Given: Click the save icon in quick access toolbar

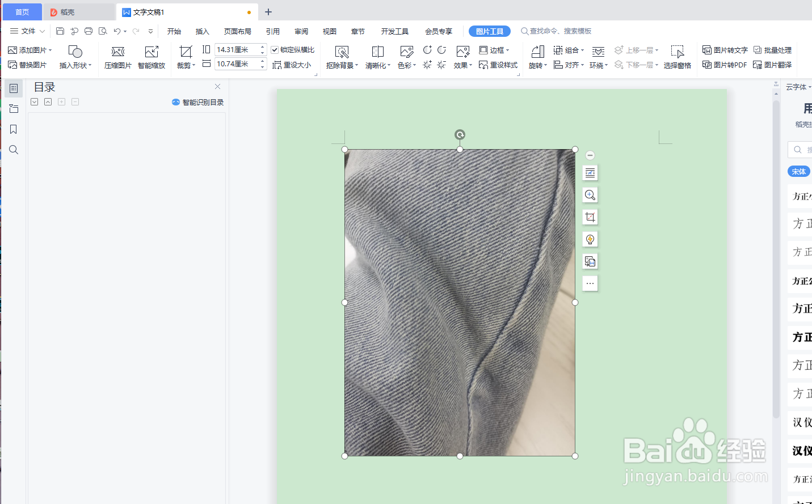Looking at the screenshot, I should pyautogui.click(x=60, y=31).
